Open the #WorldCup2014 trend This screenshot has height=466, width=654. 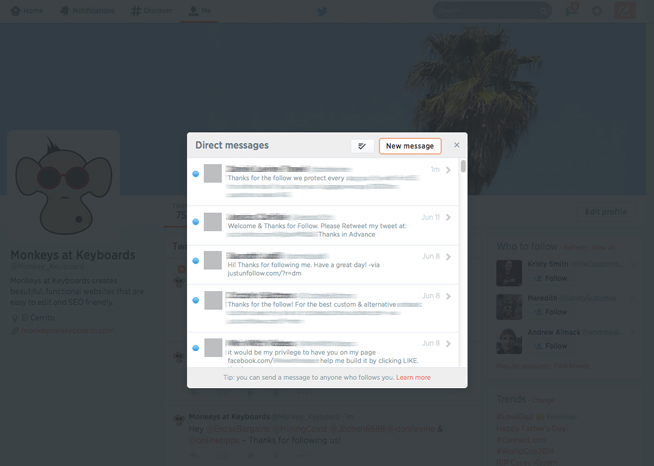(x=525, y=451)
